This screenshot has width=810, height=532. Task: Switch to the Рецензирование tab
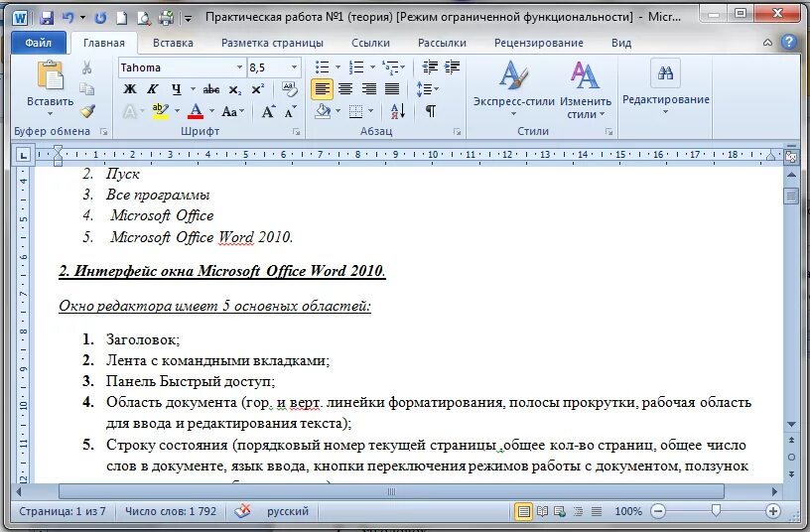[x=539, y=43]
